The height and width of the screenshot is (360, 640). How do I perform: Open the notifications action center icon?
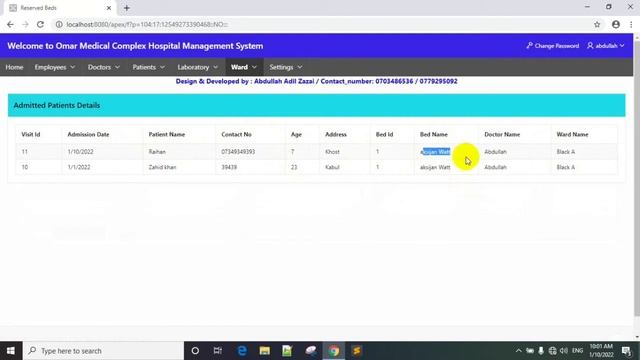click(627, 351)
